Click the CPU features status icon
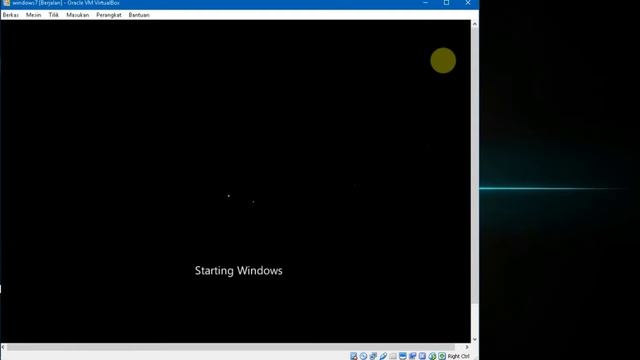This screenshot has width=640, height=360. point(422,356)
